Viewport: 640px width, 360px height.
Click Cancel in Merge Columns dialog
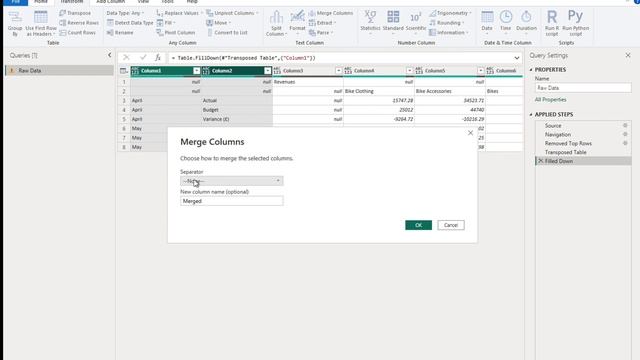[x=451, y=225]
